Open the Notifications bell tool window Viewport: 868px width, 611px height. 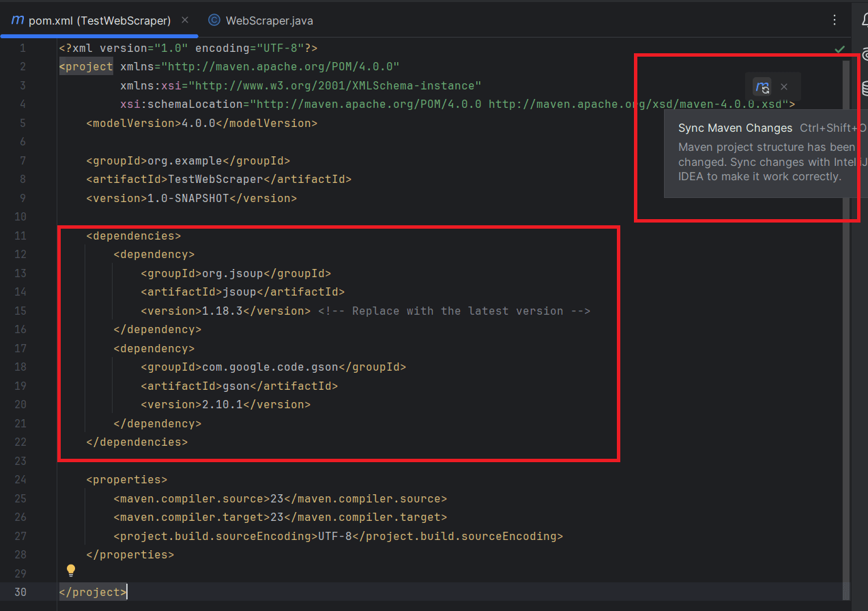coord(864,20)
